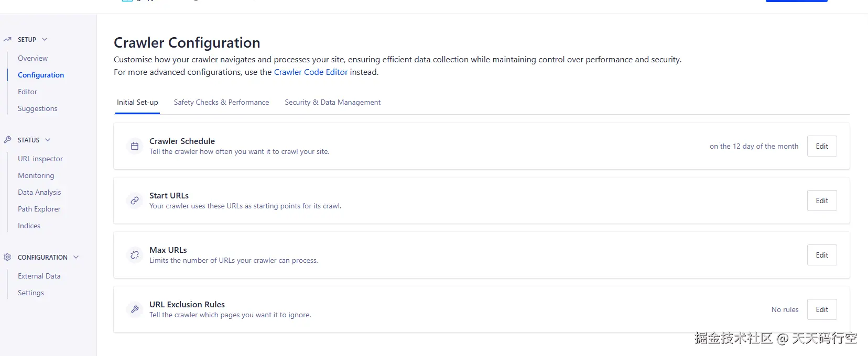Collapse the STATUS sidebar section chevron

(48, 140)
